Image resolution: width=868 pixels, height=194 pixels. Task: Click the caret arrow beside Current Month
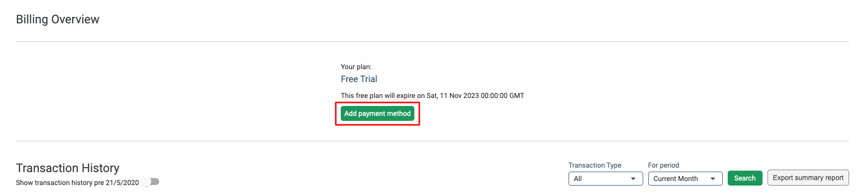713,179
